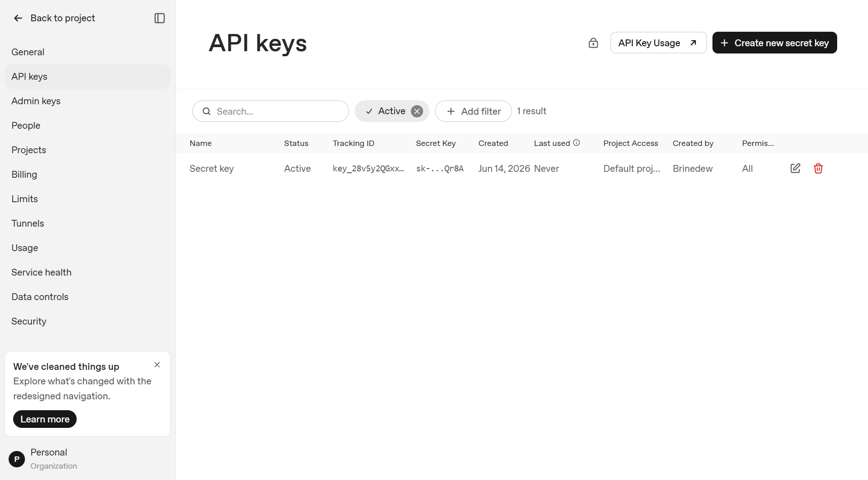Click the search magnifier icon
This screenshot has height=480, width=868.
tap(206, 111)
